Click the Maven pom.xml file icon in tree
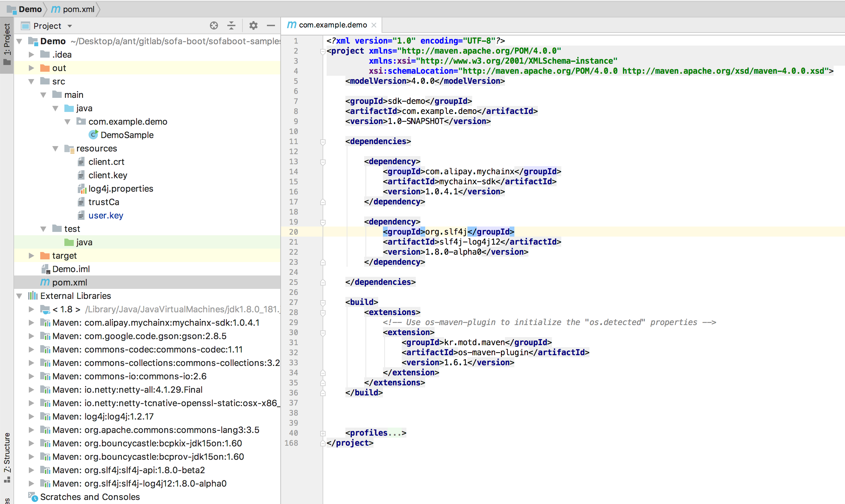The height and width of the screenshot is (504, 845). [45, 282]
